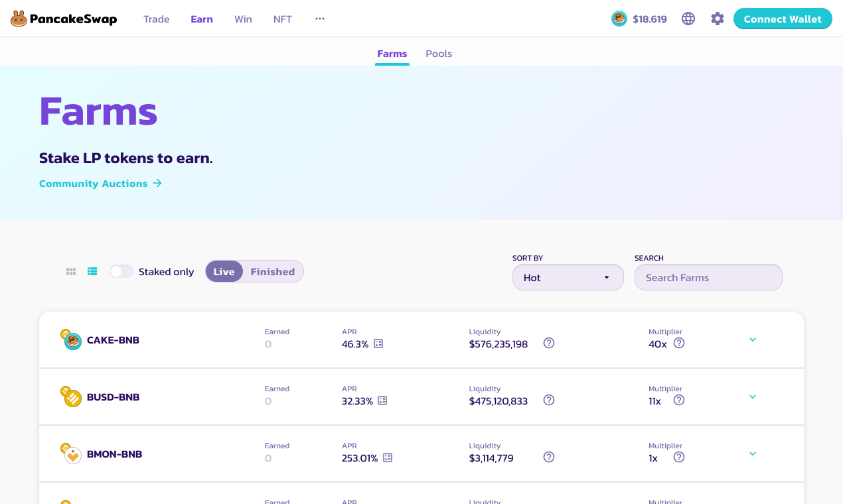Open the Win menu
The image size is (843, 504).
[243, 19]
